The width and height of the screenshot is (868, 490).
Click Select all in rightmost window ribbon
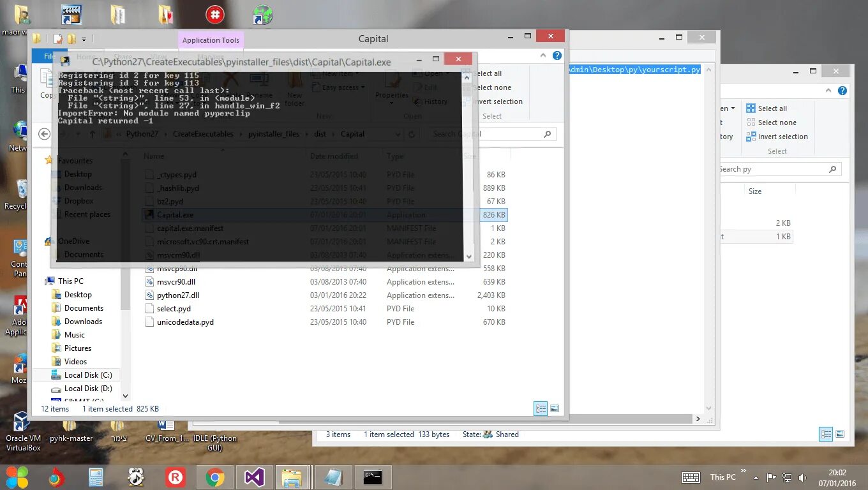pos(767,108)
